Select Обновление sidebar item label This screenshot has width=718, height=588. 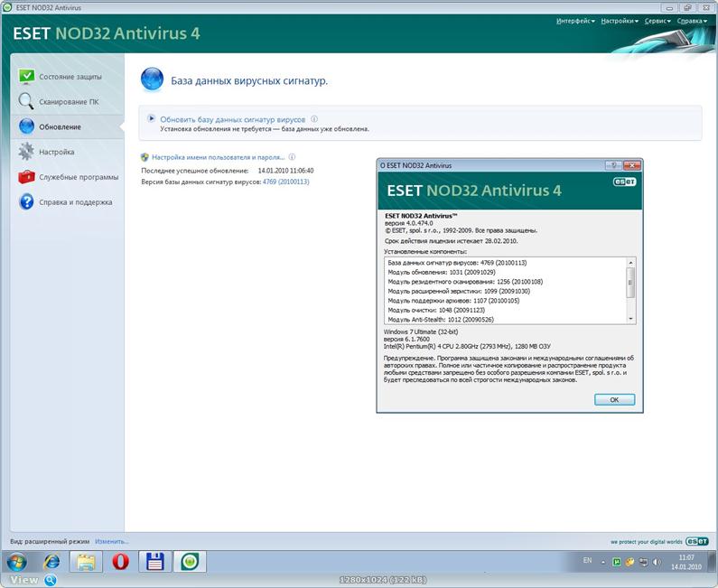coord(60,126)
